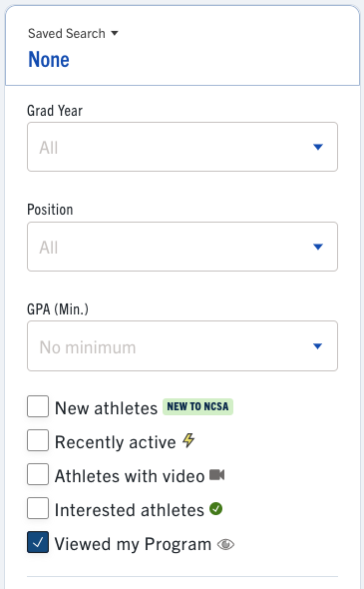Screen dimensions: 364x589
Task: Open the Grad Year dropdown
Action: coord(182,147)
